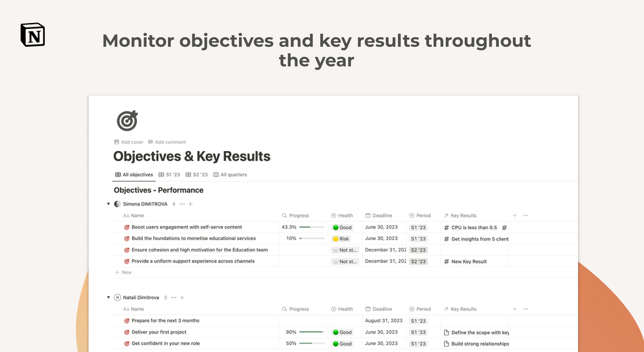This screenshot has width=644, height=352.
Task: Add property via plus in Simona's table header
Action: tap(515, 216)
